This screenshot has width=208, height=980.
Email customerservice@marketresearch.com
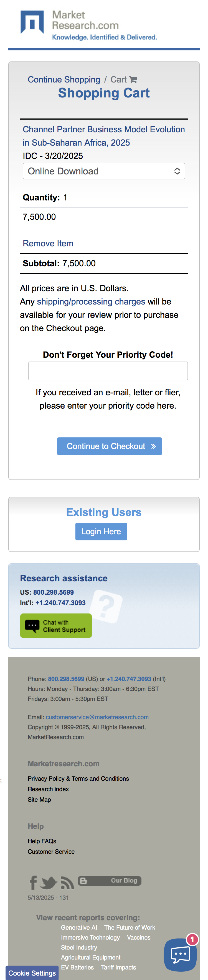(97, 717)
